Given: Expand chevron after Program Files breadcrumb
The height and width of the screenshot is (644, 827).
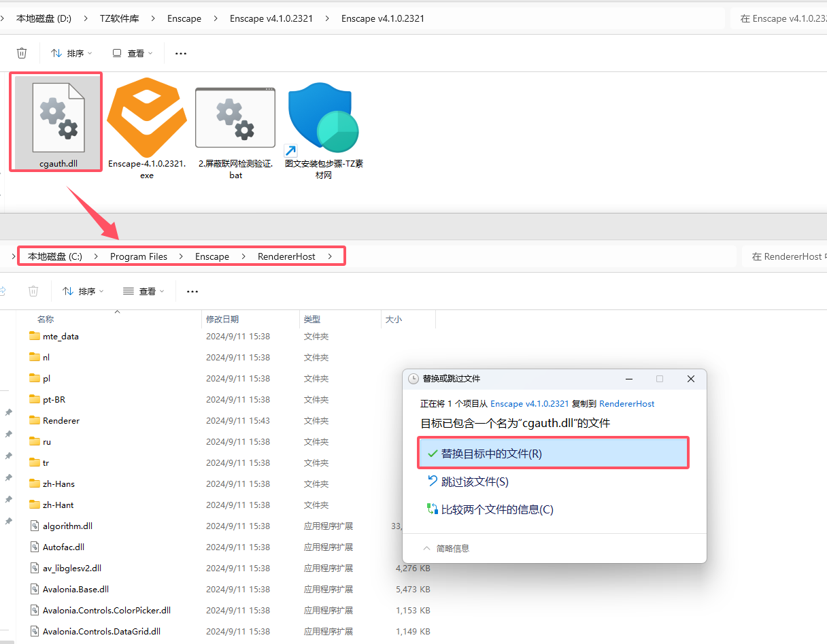Looking at the screenshot, I should 182,256.
